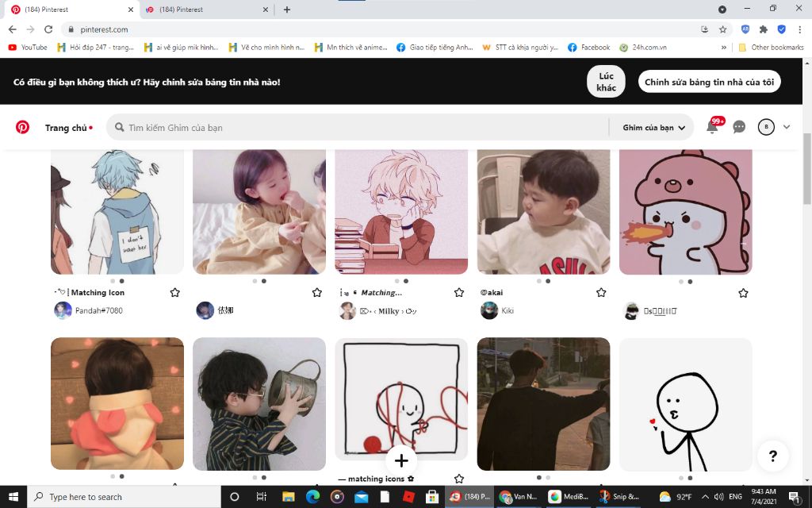Image resolution: width=812 pixels, height=508 pixels.
Task: Bookmark this page with star icon
Action: click(723, 29)
